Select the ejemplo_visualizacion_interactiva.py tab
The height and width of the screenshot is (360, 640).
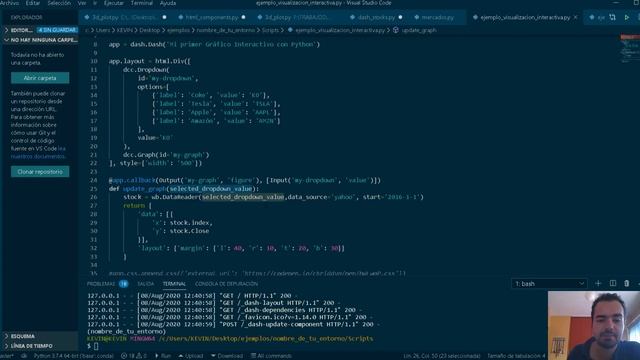pyautogui.click(x=525, y=18)
